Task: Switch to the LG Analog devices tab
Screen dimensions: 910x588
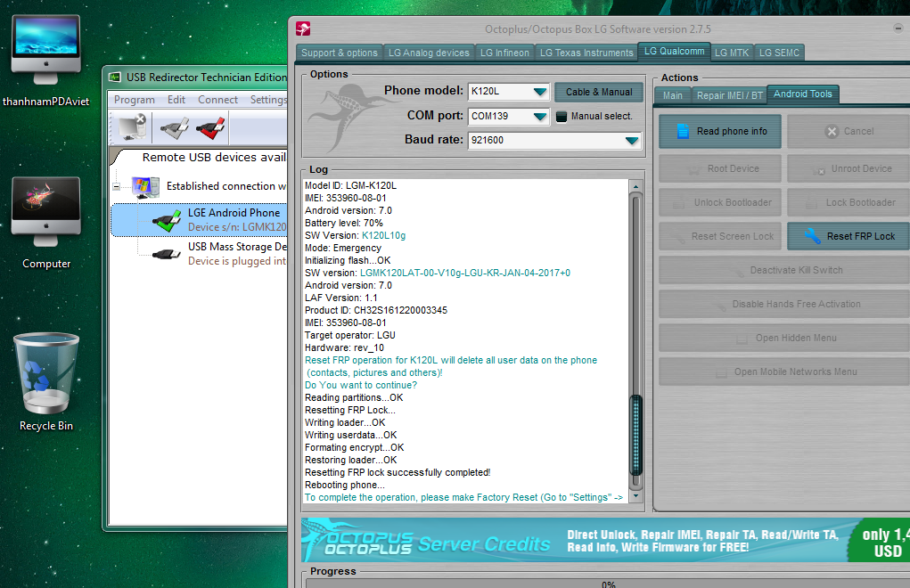Action: coord(429,53)
